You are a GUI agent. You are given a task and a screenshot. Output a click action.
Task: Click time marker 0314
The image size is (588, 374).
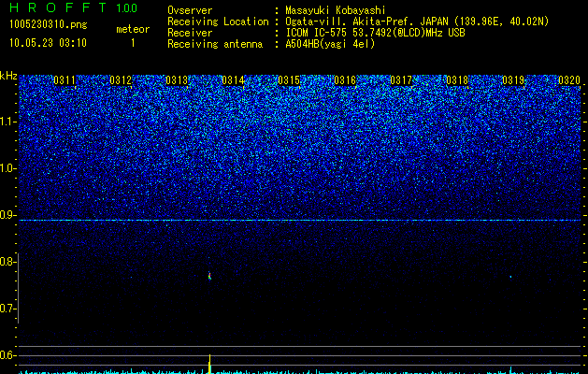click(233, 80)
